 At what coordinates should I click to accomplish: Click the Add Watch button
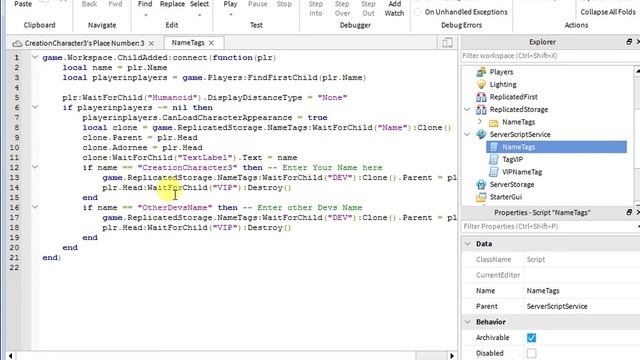click(394, 8)
